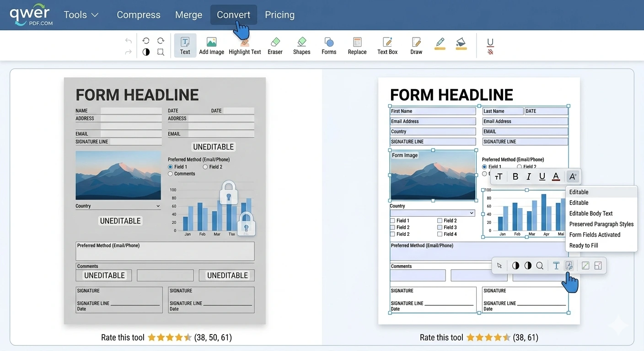Open the Shapes tool

pyautogui.click(x=301, y=46)
